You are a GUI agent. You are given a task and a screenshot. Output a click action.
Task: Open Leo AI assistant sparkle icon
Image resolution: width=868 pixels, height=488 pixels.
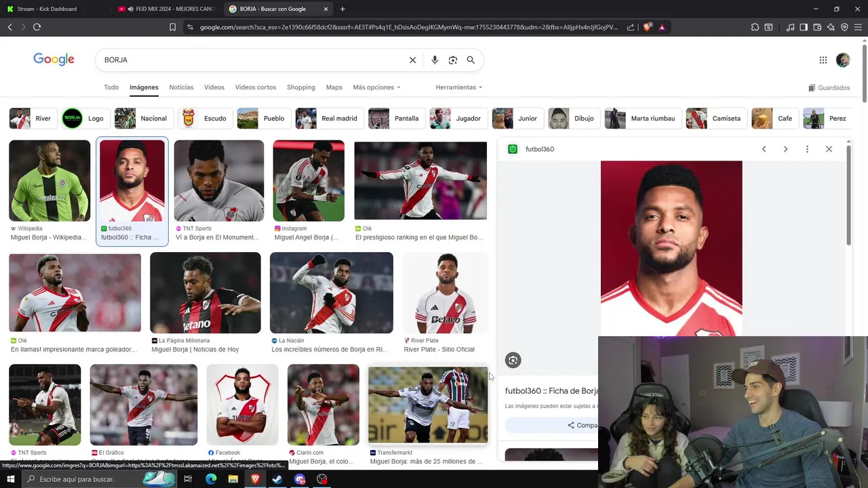pyautogui.click(x=831, y=27)
